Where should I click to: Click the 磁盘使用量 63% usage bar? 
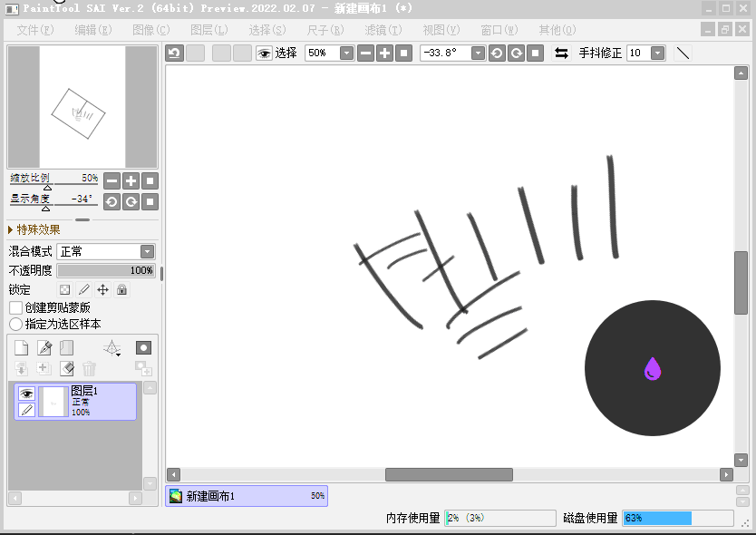tap(678, 518)
